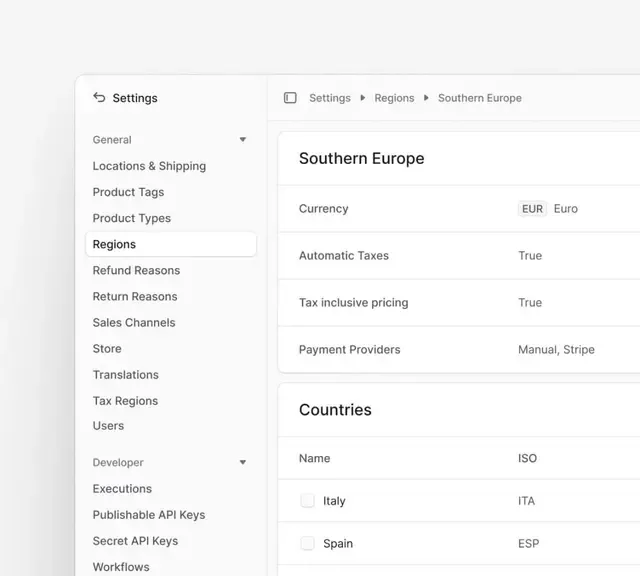The image size is (640, 576).
Task: Open Locations & Shipping settings
Action: 149,166
